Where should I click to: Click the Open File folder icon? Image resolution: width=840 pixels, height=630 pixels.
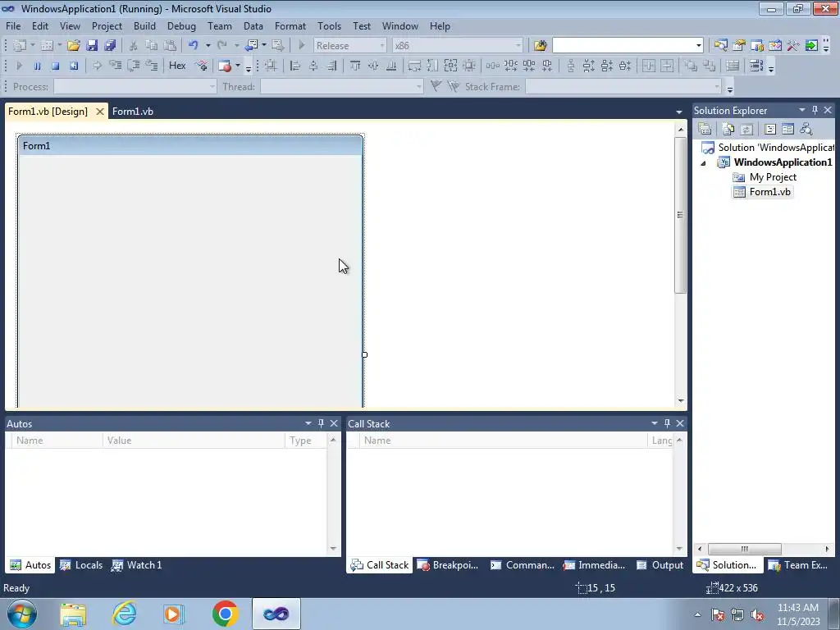pos(73,46)
